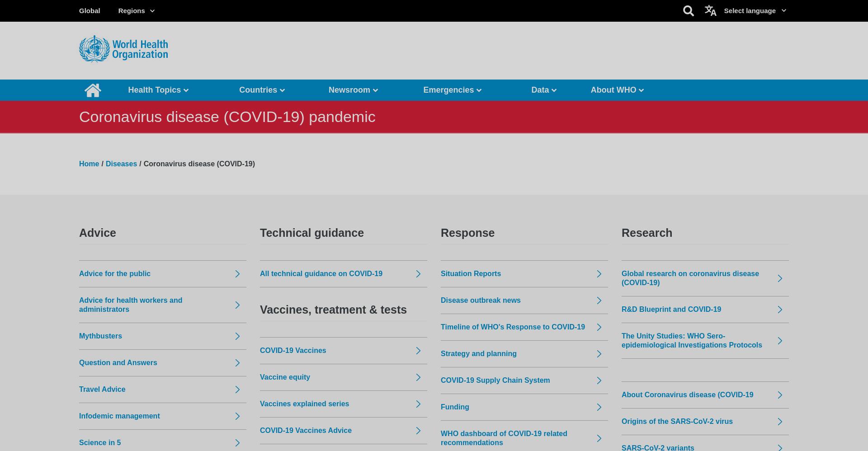868x451 pixels.
Task: Click arrow beside The Unity Studies row
Action: [x=780, y=341]
